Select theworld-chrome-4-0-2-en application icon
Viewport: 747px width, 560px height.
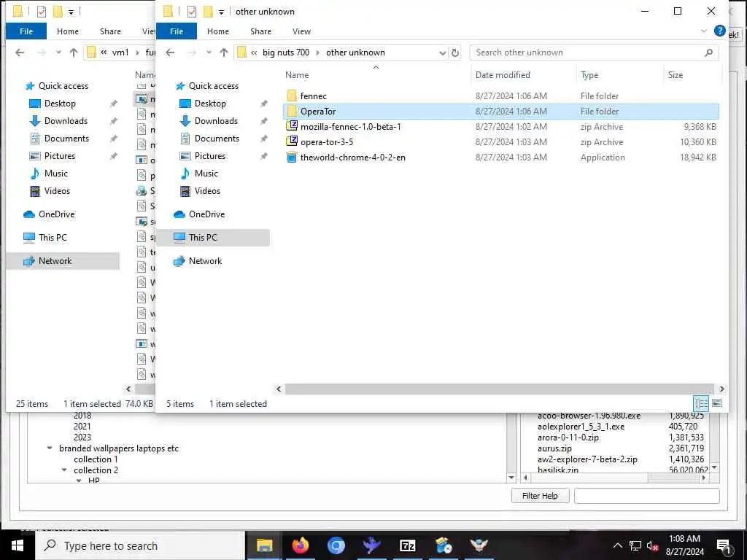pos(292,157)
